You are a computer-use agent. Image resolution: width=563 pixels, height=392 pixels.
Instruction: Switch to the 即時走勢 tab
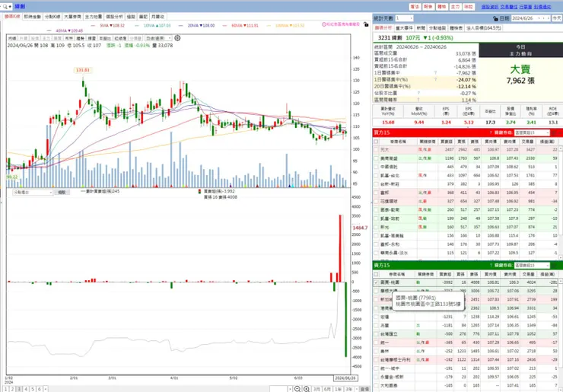pyautogui.click(x=32, y=17)
